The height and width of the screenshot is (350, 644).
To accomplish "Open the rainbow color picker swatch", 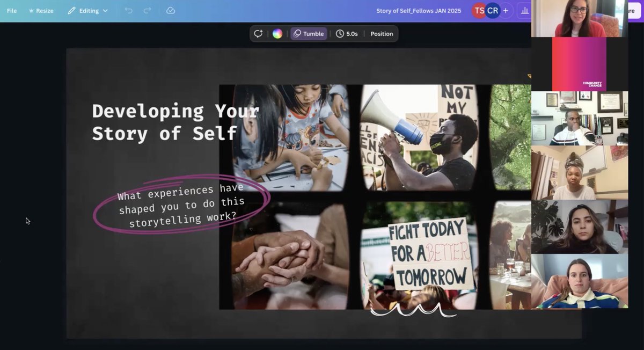I will click(x=277, y=34).
